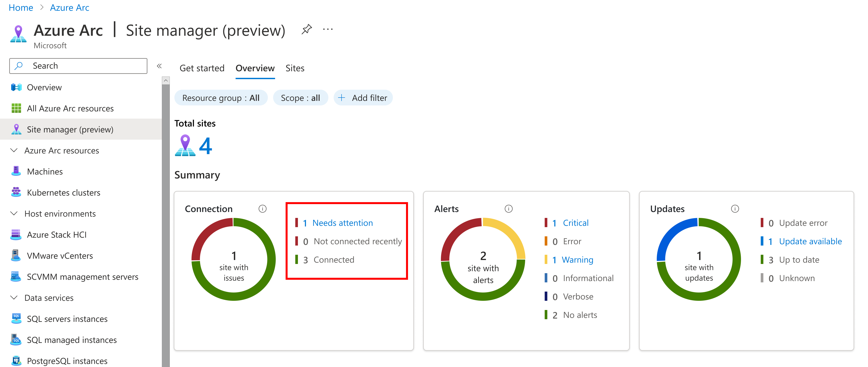Click the Overview sidebar icon
This screenshot has height=367, width=868.
(x=16, y=87)
